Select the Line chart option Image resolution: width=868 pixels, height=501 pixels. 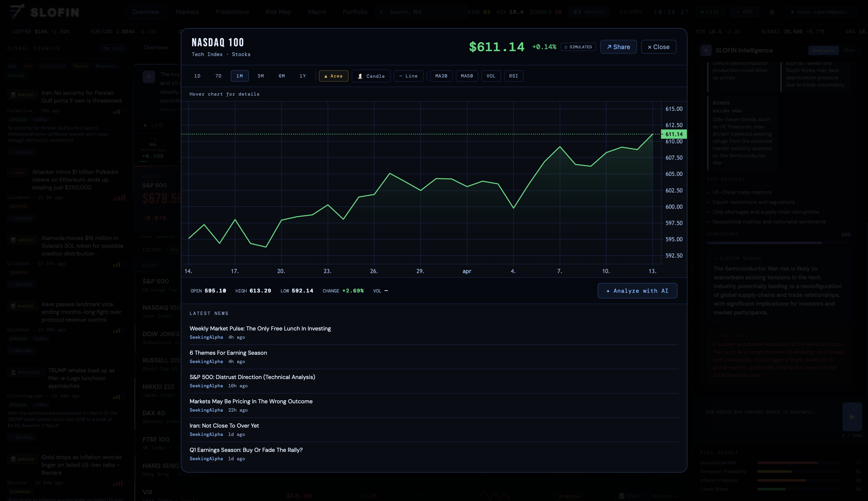click(x=408, y=76)
